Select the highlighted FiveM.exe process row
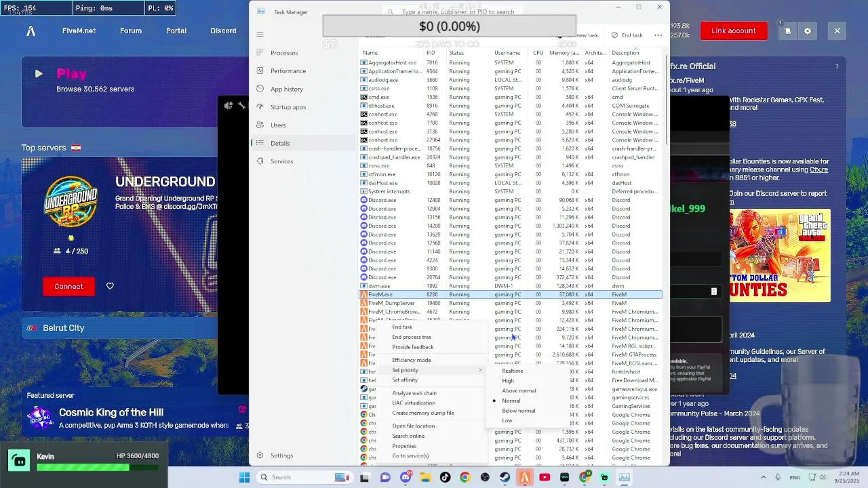Image resolution: width=868 pixels, height=488 pixels. pyautogui.click(x=510, y=294)
